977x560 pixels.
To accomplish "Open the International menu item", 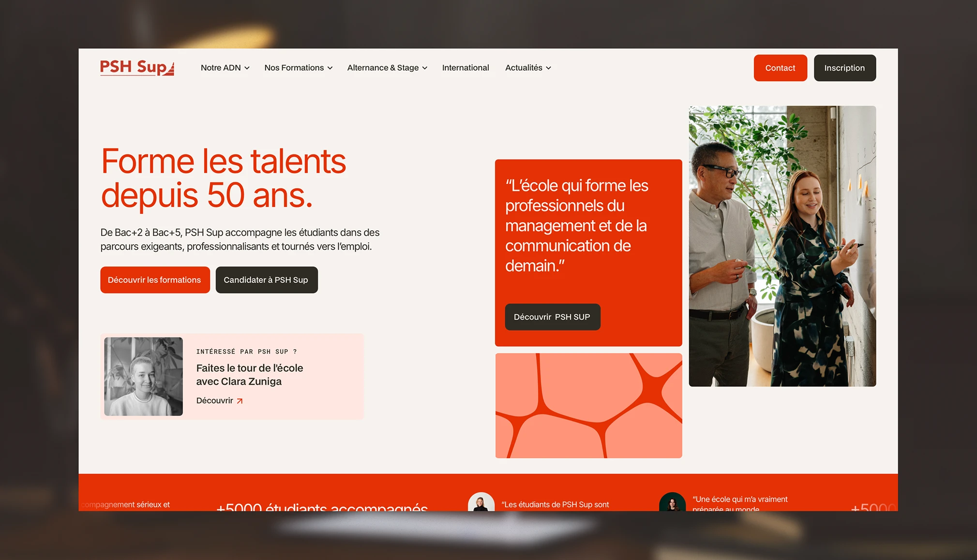I will (x=465, y=68).
